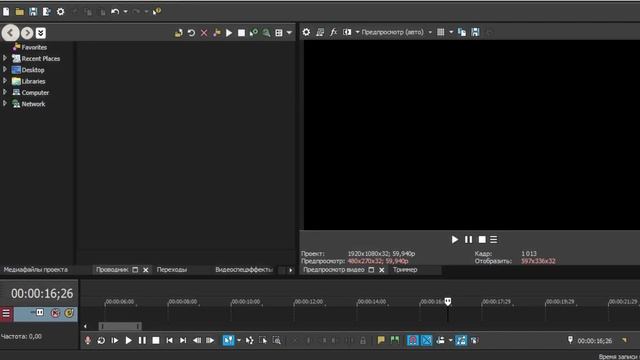
Task: Open the Триммер tab
Action: [x=405, y=270]
